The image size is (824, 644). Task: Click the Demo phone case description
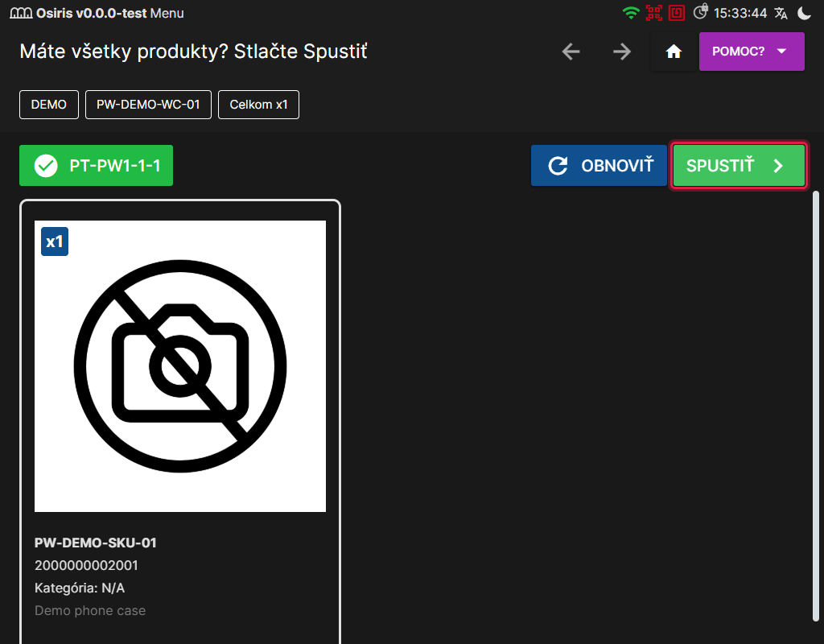pos(90,610)
